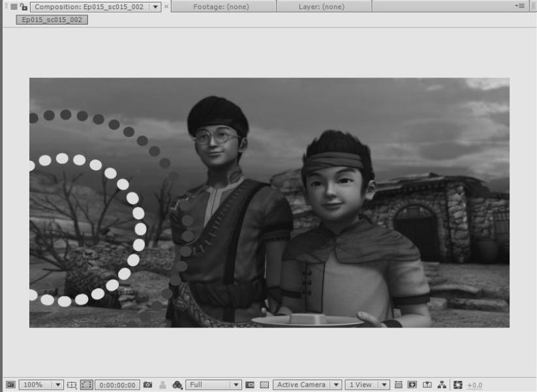Click the composition preview image
Viewport: 537px width, 392px height.
pos(269,203)
